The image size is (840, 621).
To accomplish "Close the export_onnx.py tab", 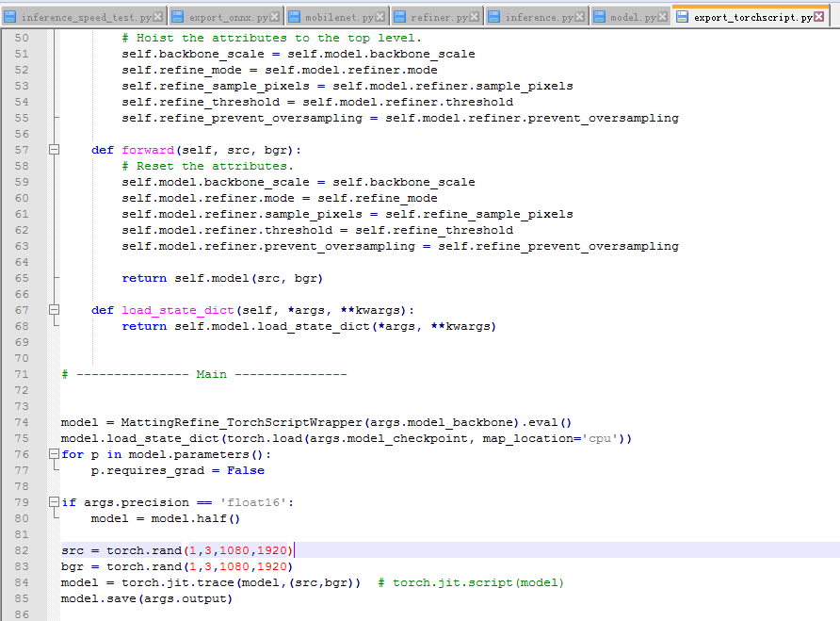I will (x=274, y=17).
